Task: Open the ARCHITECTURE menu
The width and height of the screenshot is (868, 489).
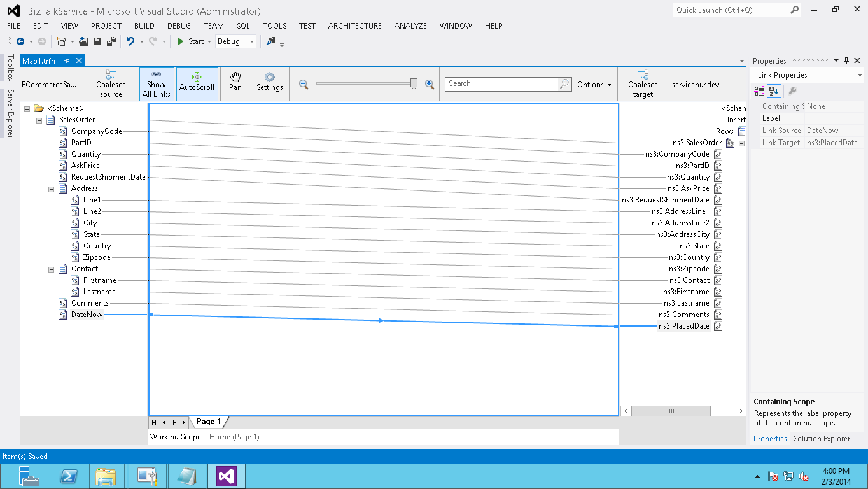Action: click(x=355, y=26)
